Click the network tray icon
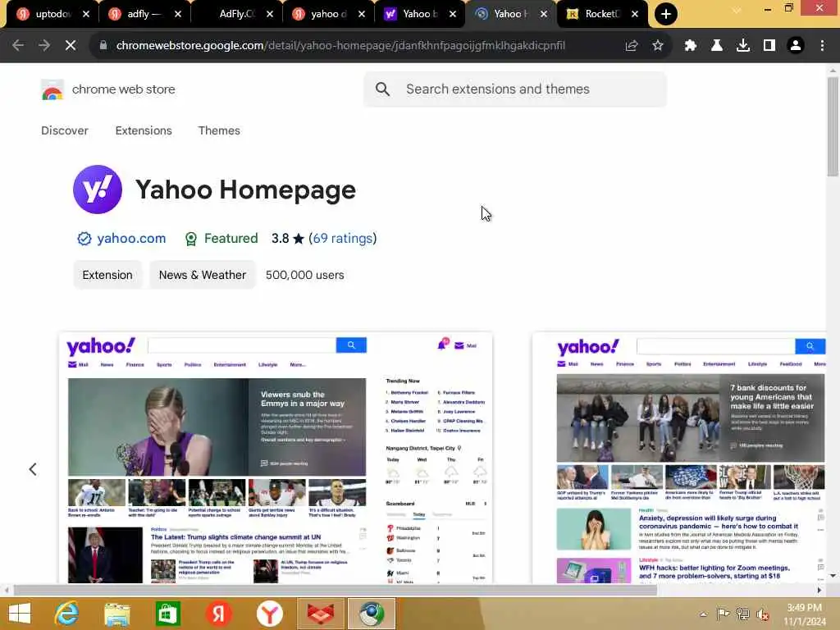Image resolution: width=840 pixels, height=630 pixels. (742, 614)
